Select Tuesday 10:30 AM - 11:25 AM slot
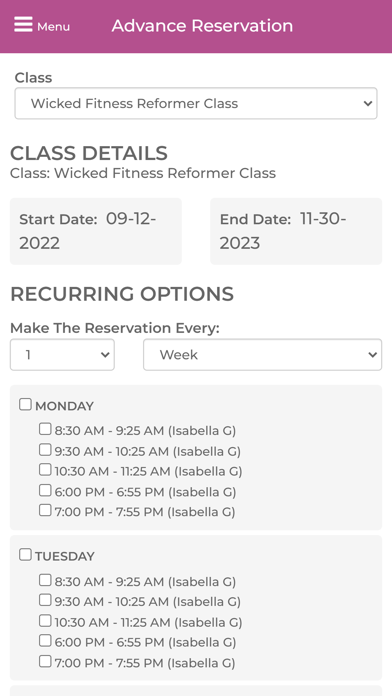Image resolution: width=392 pixels, height=696 pixels. [45, 621]
